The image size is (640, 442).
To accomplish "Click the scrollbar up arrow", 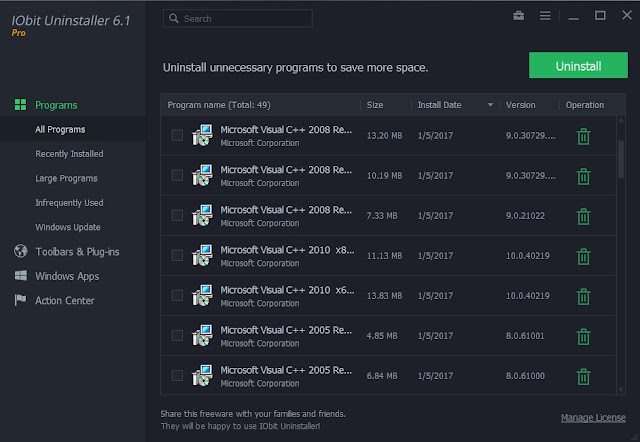I will click(x=621, y=120).
